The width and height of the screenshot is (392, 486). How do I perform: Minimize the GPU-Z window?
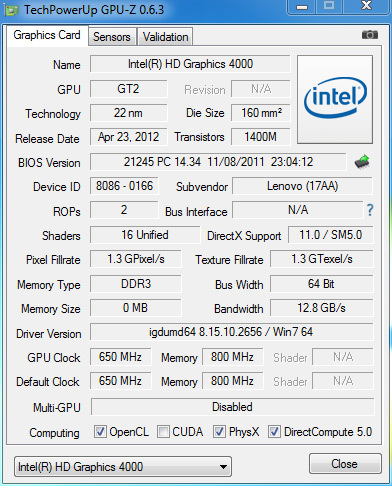(x=302, y=6)
